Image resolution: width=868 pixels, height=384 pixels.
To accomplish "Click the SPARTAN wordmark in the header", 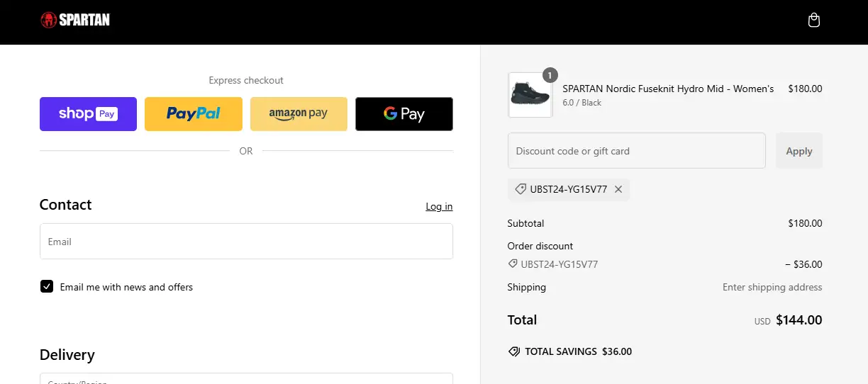I will 84,20.
